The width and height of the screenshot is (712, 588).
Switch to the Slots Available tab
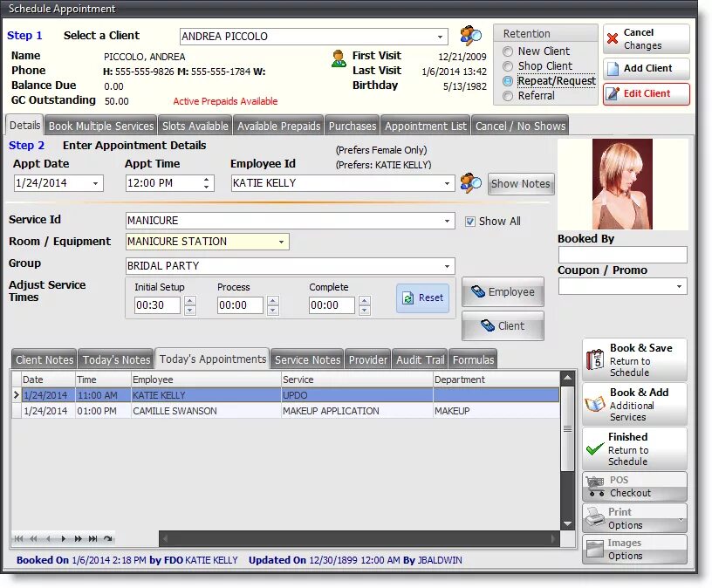point(194,125)
